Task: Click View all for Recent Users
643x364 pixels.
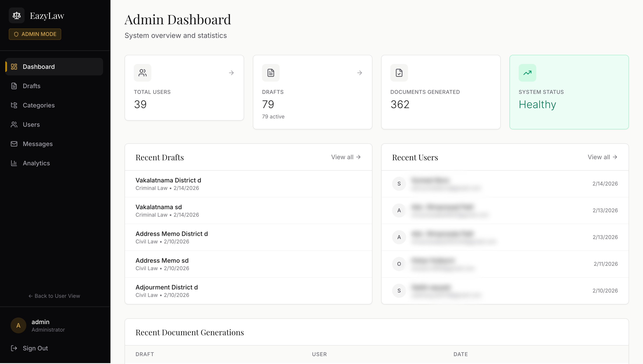Action: point(602,157)
